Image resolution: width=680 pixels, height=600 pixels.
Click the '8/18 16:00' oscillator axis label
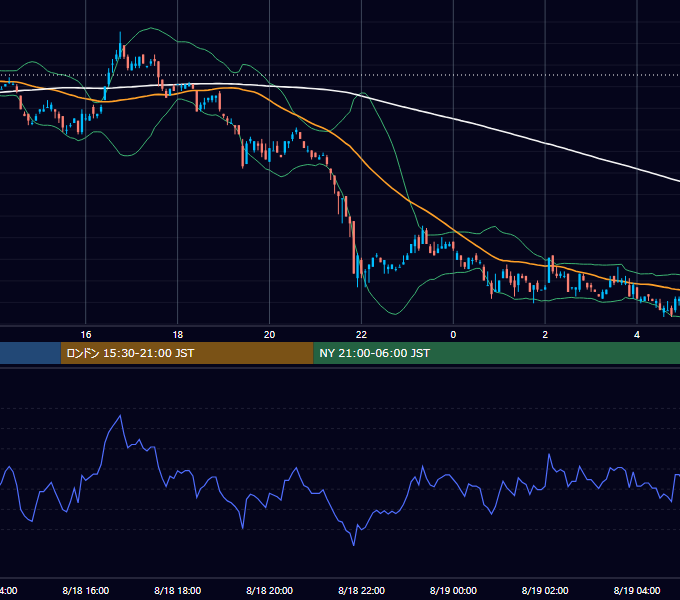pyautogui.click(x=86, y=590)
